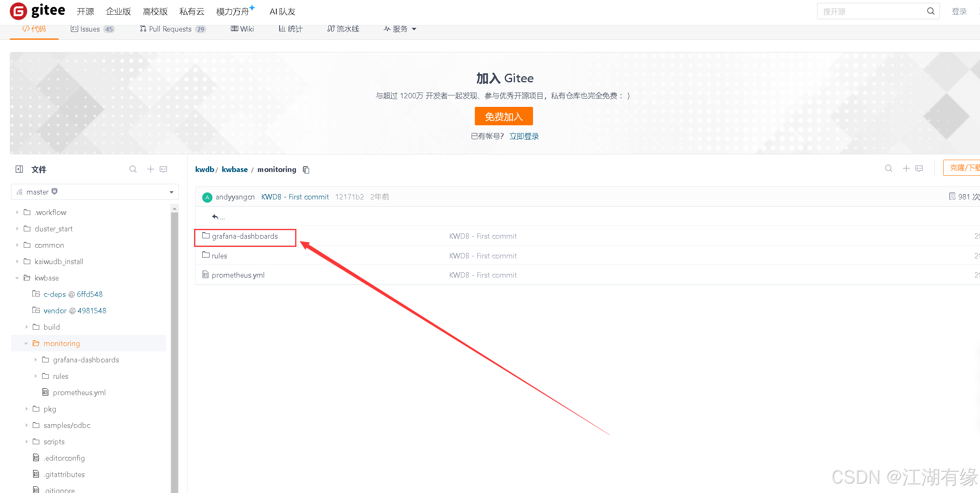Screen dimensions: 980x493
Task: Click the search magnifier in top search box
Action: tap(930, 11)
